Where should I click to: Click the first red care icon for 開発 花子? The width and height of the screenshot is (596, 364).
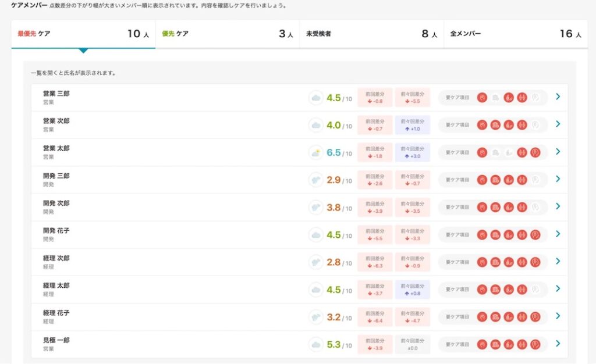[x=482, y=235]
